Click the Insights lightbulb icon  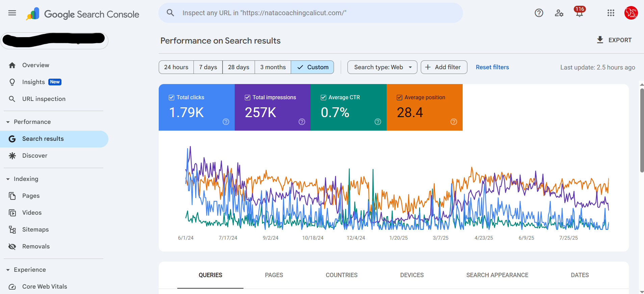12,82
